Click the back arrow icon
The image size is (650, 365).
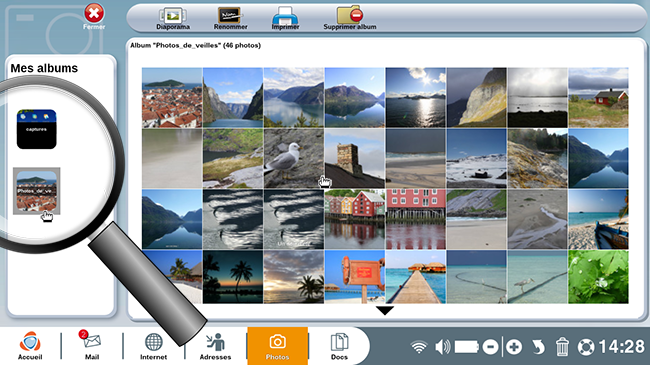[538, 347]
